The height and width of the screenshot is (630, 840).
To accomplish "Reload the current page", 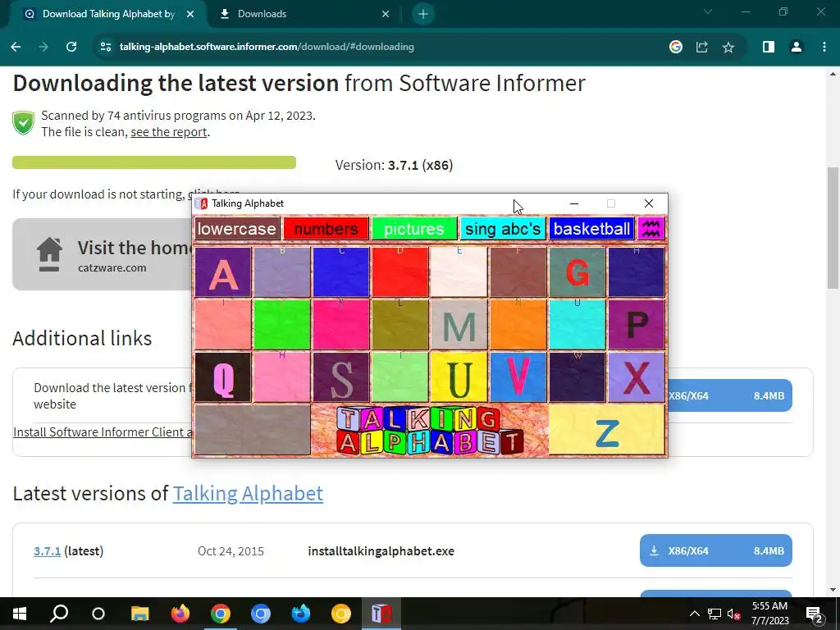I will pos(71,47).
